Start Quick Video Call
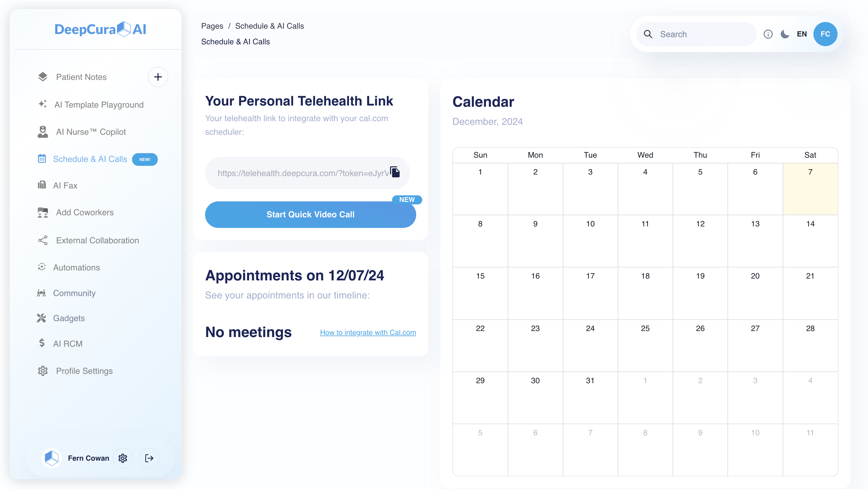The image size is (868, 489). pyautogui.click(x=310, y=215)
